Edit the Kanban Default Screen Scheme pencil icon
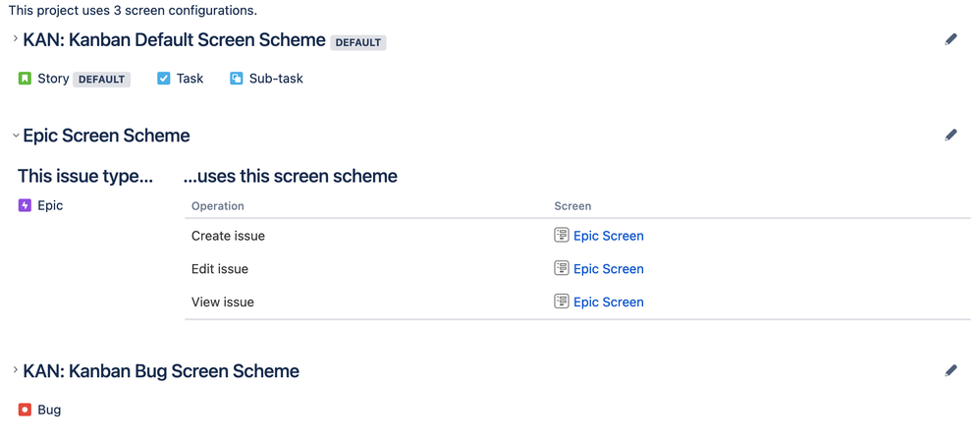 tap(951, 40)
